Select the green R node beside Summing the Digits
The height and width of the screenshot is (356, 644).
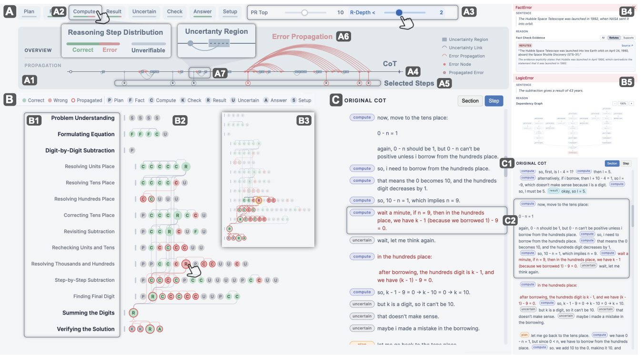pos(134,313)
